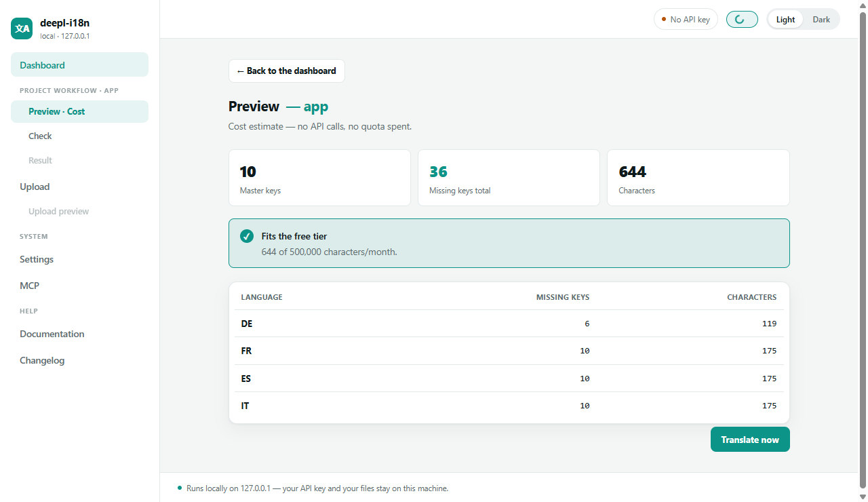Switch theme to Dark
Viewport: 868px width, 502px height.
(821, 20)
